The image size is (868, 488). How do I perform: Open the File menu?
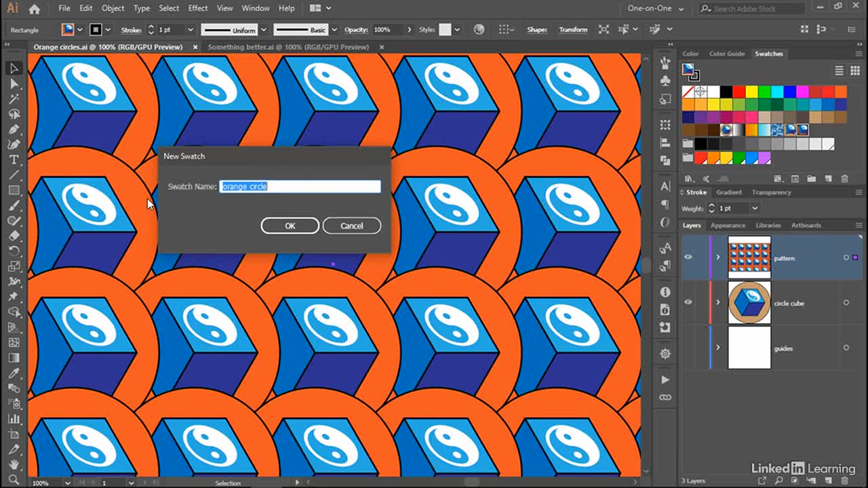(x=64, y=8)
